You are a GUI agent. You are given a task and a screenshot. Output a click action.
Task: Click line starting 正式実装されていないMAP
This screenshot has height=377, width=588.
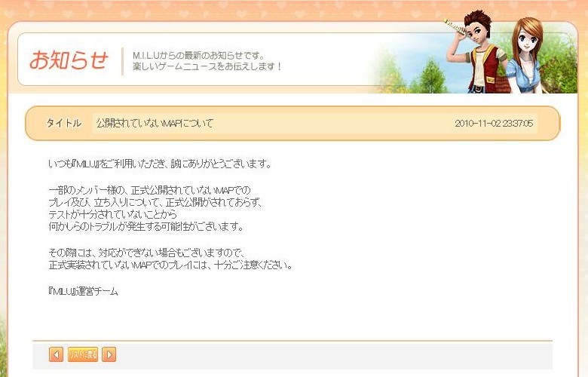(170, 265)
